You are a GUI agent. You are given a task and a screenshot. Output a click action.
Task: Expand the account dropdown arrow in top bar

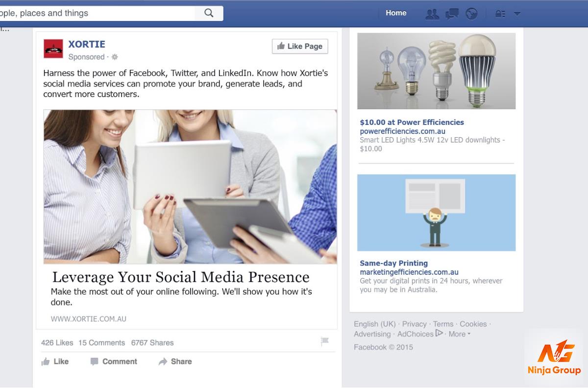tap(517, 14)
